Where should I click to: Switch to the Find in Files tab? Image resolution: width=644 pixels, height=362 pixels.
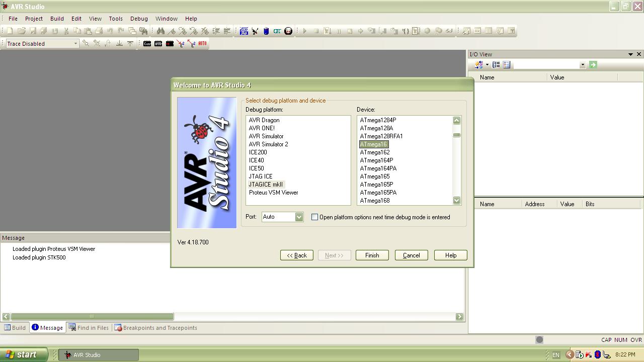pyautogui.click(x=89, y=328)
